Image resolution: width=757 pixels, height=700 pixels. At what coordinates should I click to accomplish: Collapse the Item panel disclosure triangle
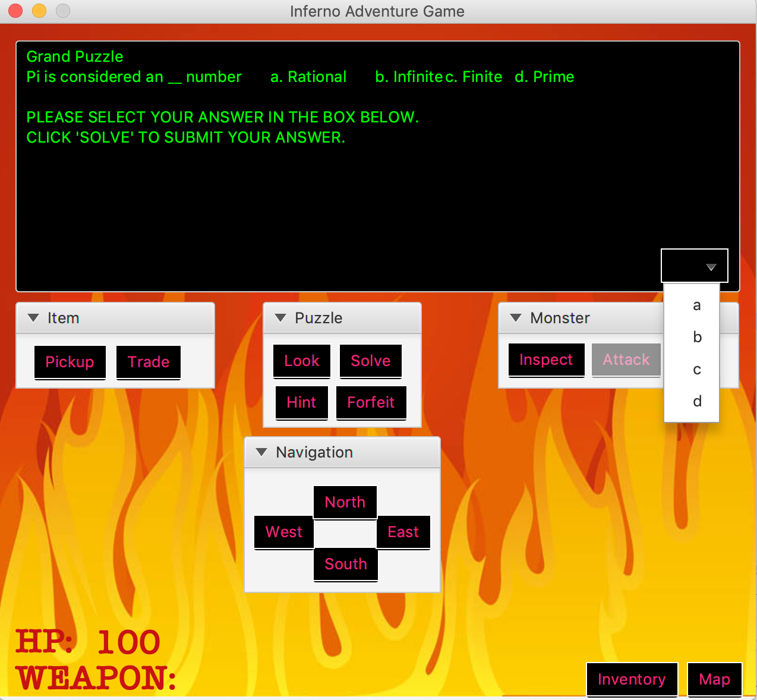click(33, 318)
